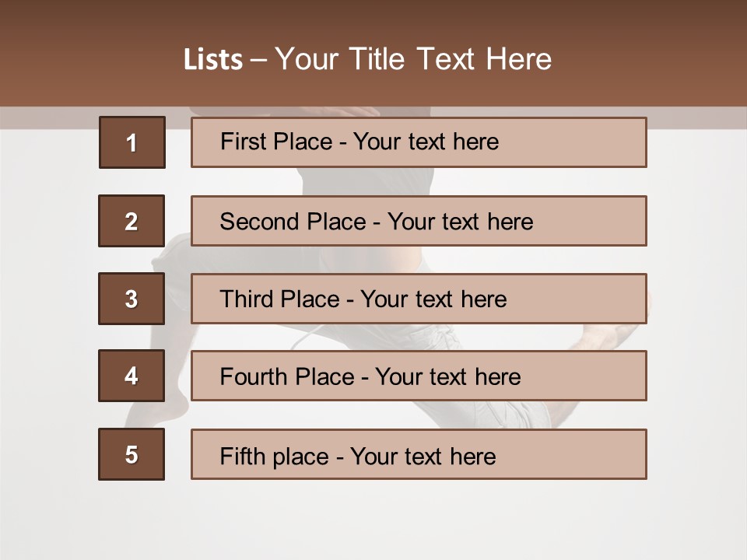Select the Third Place text bar
747x560 pixels.
[419, 299]
